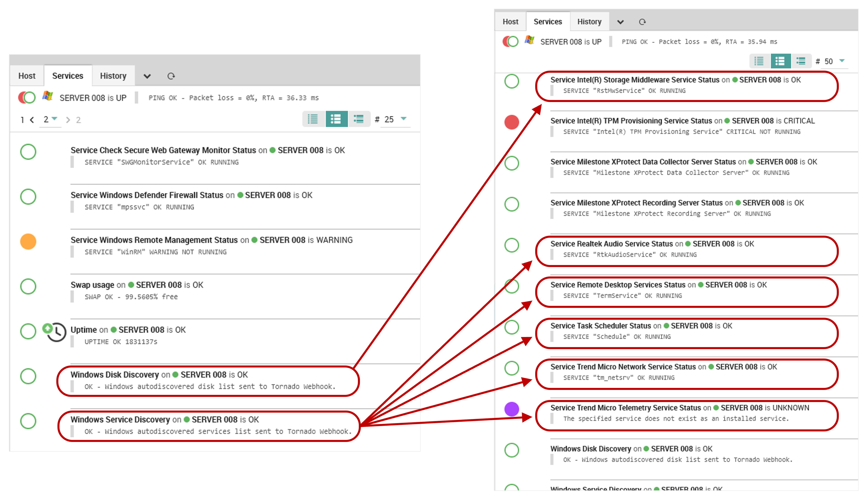Choose detailed list view in right panel

(x=801, y=61)
